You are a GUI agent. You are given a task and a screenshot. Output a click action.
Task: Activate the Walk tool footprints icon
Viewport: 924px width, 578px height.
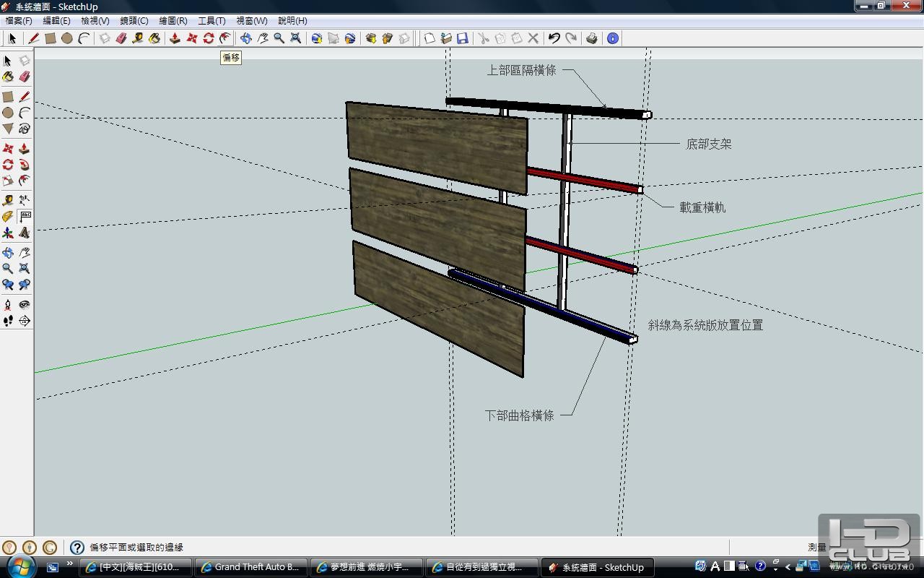8,321
